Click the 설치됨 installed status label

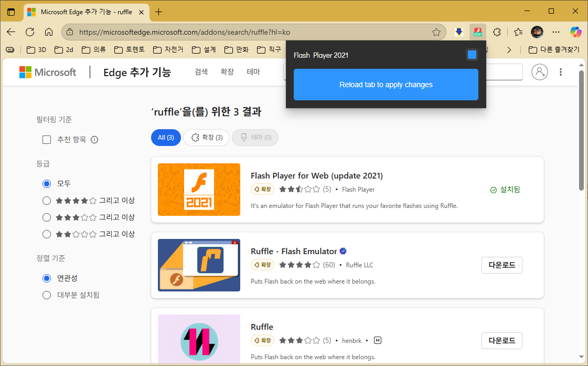point(505,190)
